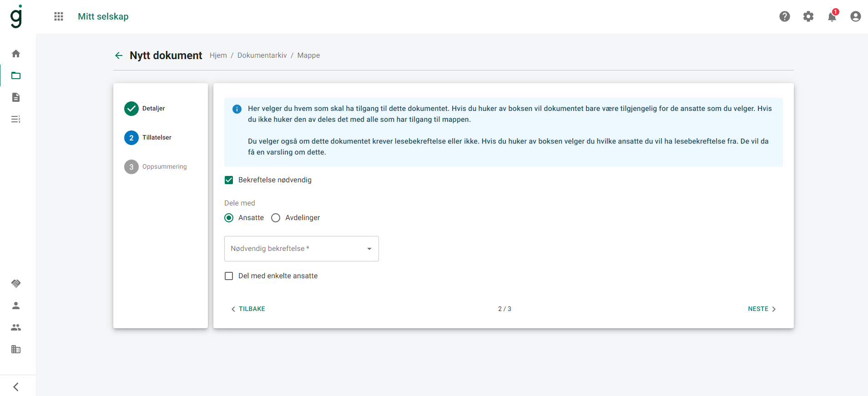Screen dimensions: 868x396
Task: Check Del med enkelte ansatte
Action: click(x=229, y=276)
